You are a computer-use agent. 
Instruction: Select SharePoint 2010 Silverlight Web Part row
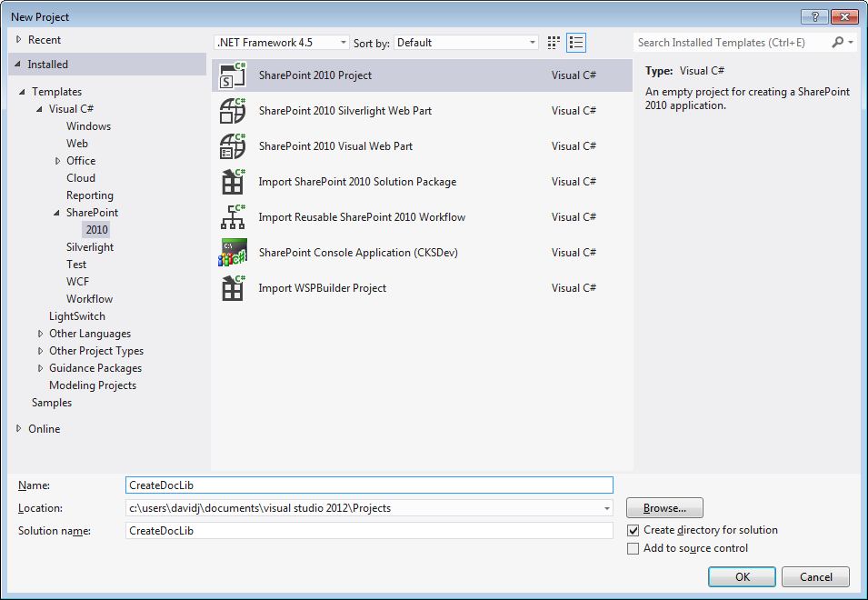[422, 111]
